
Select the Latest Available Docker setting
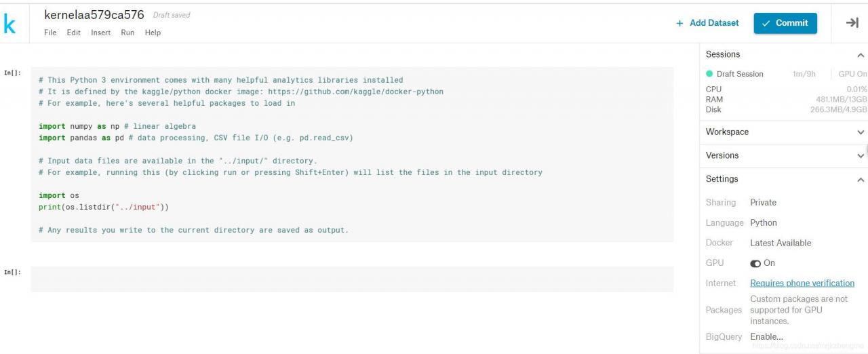(781, 243)
